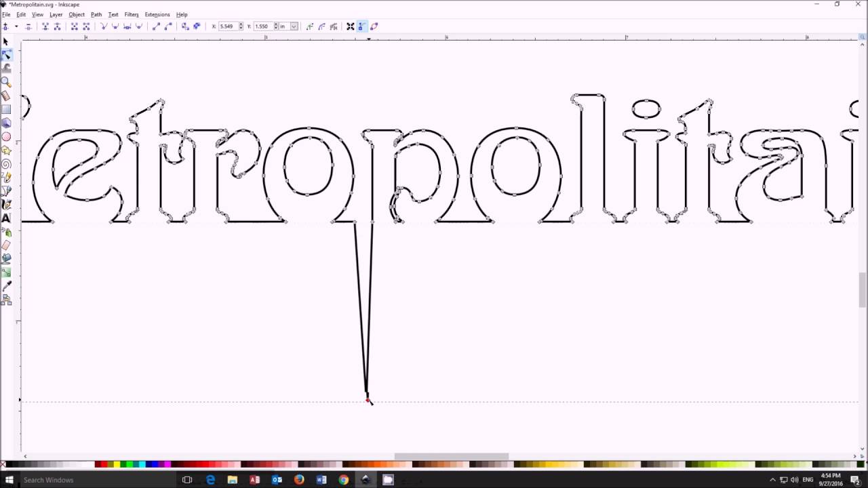Select the Rectangle tool
Viewport: 868px width, 488px height.
[6, 109]
